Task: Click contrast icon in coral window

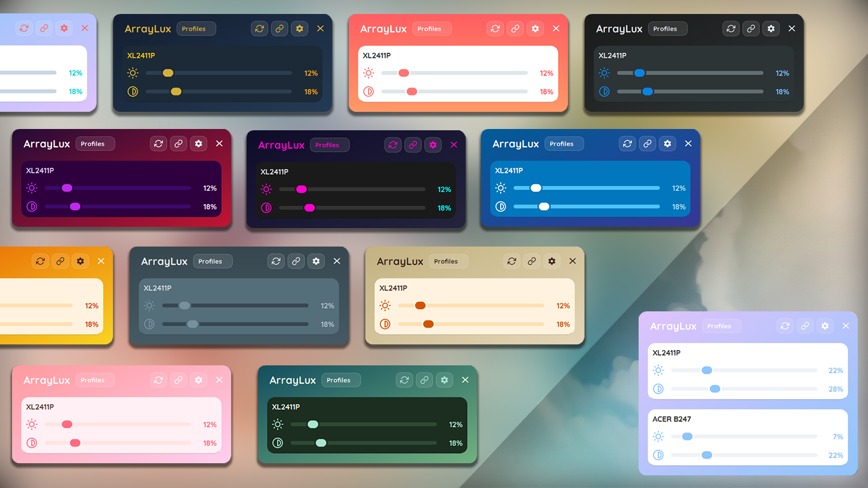Action: [369, 91]
